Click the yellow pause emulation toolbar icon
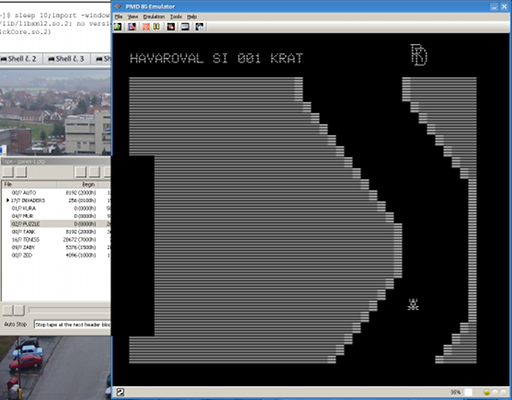Screen dimensions: 512x400 [x=156, y=27]
